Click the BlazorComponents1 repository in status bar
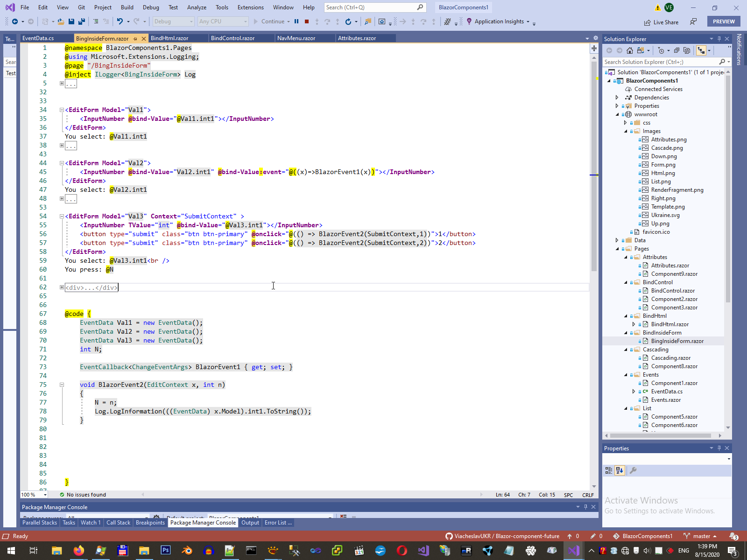Viewport: 747px width, 560px height. [x=643, y=536]
